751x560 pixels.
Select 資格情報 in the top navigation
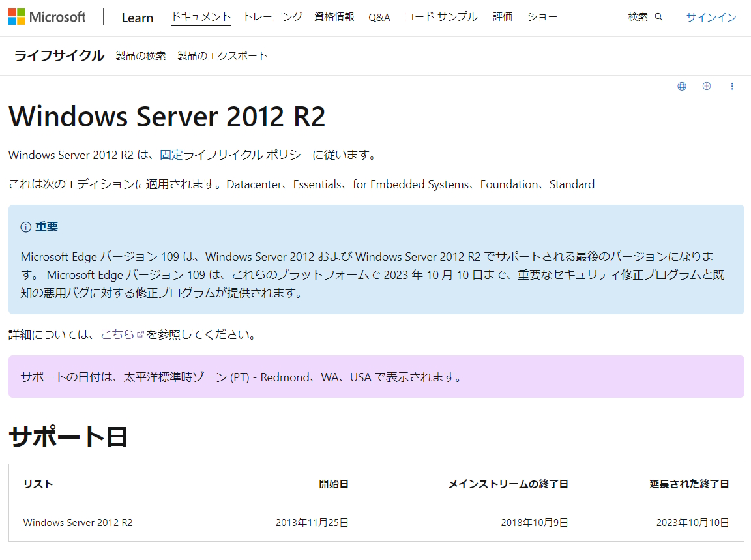coord(334,16)
